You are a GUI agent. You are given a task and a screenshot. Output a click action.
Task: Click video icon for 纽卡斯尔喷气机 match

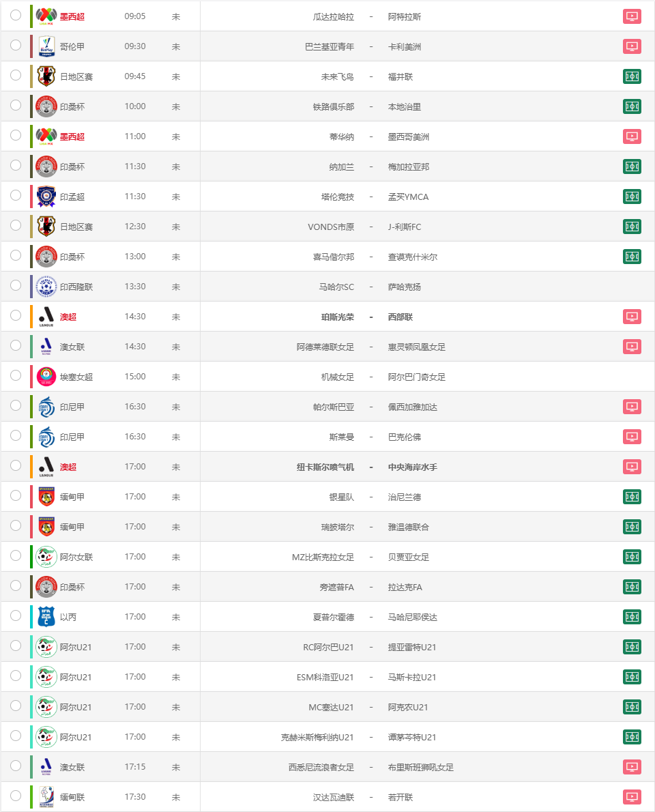point(632,467)
